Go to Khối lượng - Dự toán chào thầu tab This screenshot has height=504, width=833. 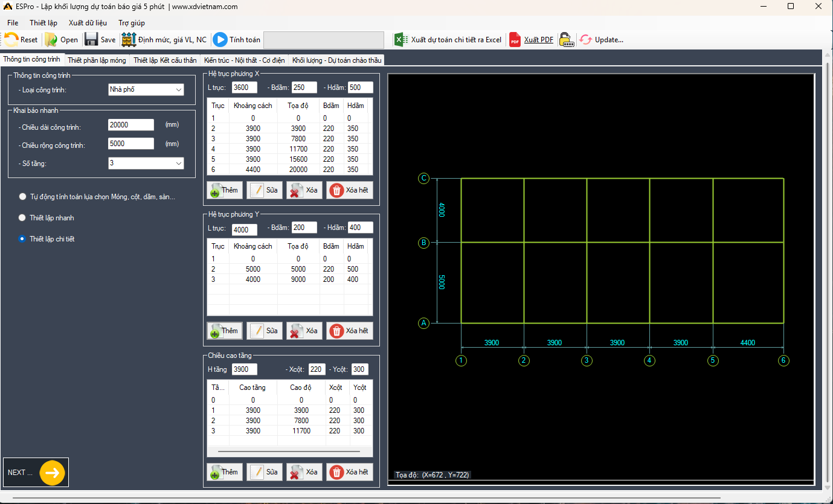coord(336,60)
